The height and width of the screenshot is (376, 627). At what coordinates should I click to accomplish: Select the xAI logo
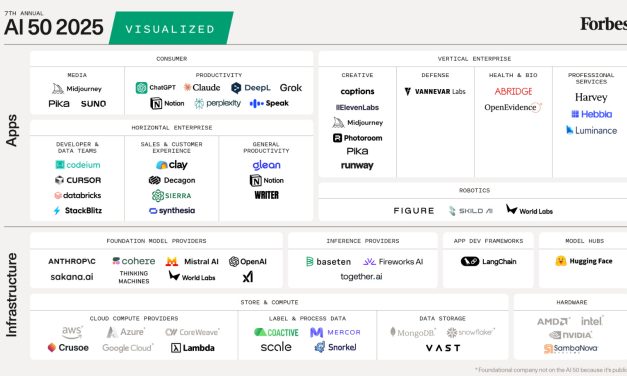tap(248, 276)
